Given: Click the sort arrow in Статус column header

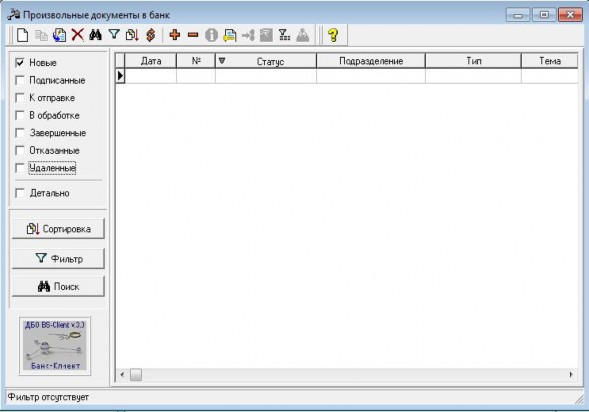Looking at the screenshot, I should pos(222,60).
